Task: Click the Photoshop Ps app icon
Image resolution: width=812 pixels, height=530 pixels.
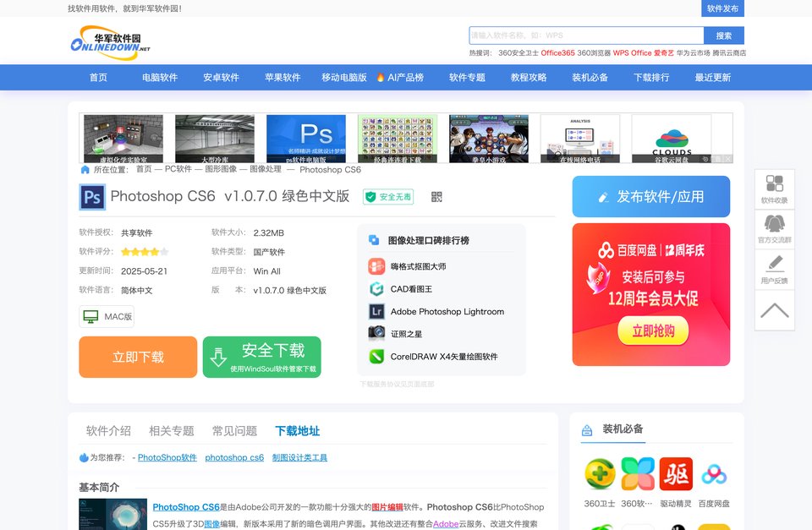Action: (92, 197)
